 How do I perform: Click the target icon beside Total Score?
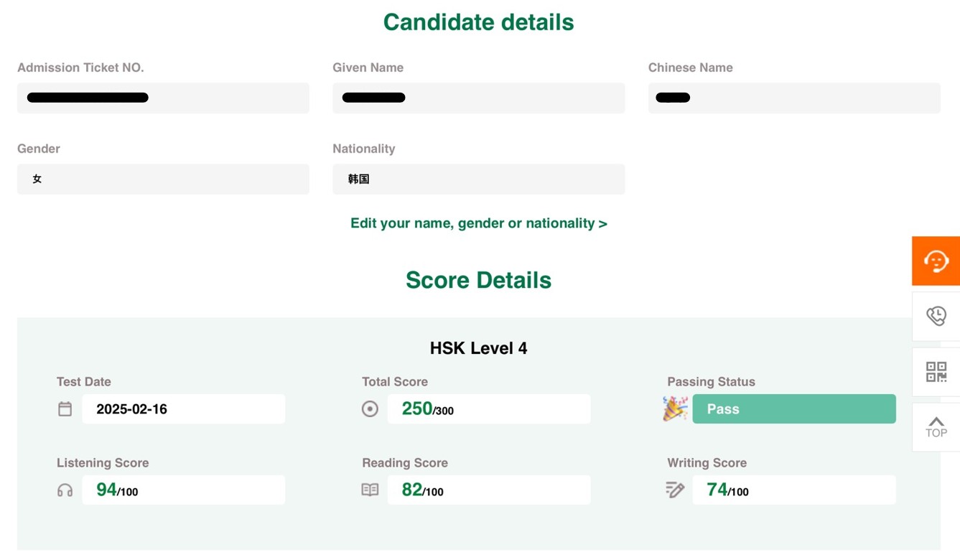pos(370,409)
